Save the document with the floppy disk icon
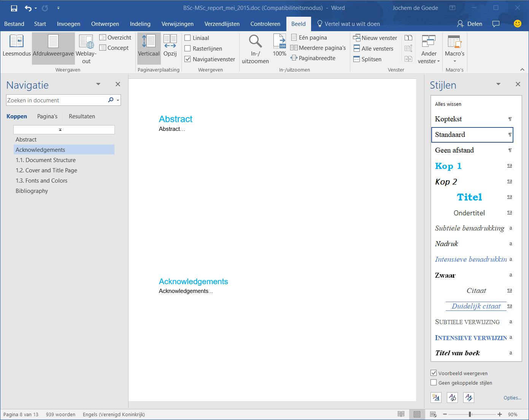This screenshot has height=420, width=529. (14, 8)
